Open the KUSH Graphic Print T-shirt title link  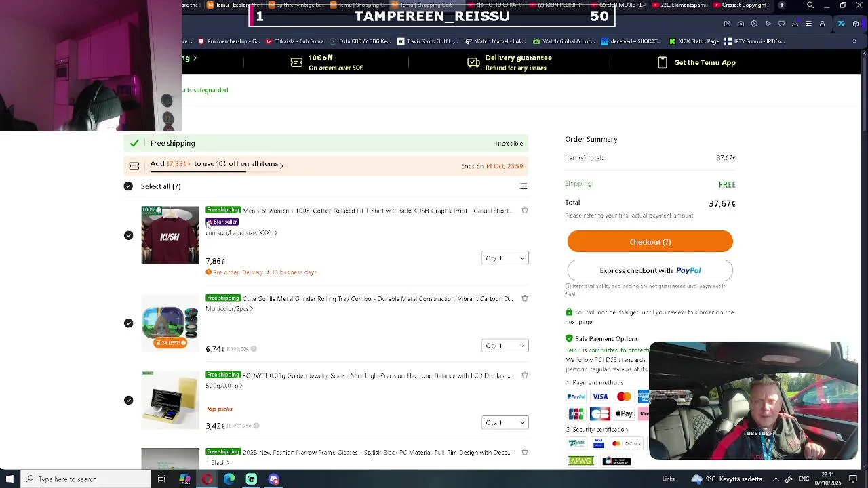(x=376, y=211)
